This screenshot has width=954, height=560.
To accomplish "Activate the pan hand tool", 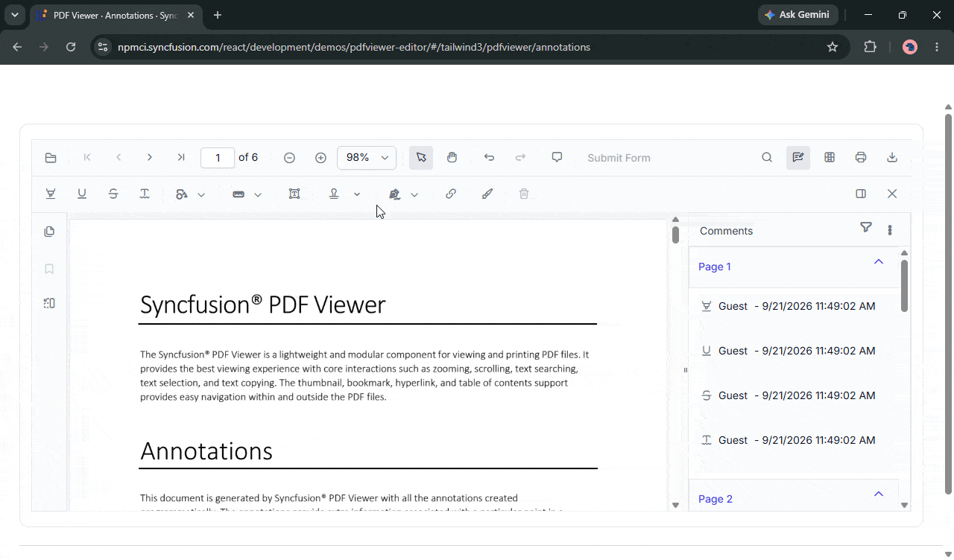I will 452,158.
